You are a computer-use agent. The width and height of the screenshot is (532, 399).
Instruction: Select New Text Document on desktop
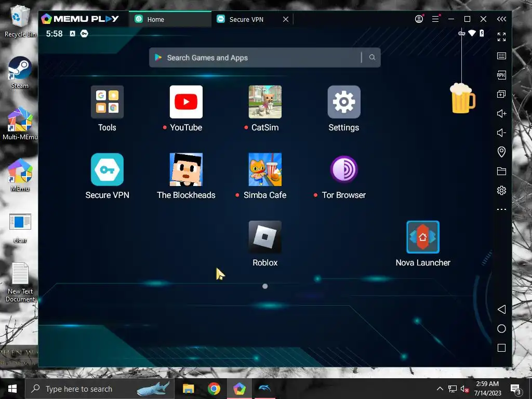20,283
